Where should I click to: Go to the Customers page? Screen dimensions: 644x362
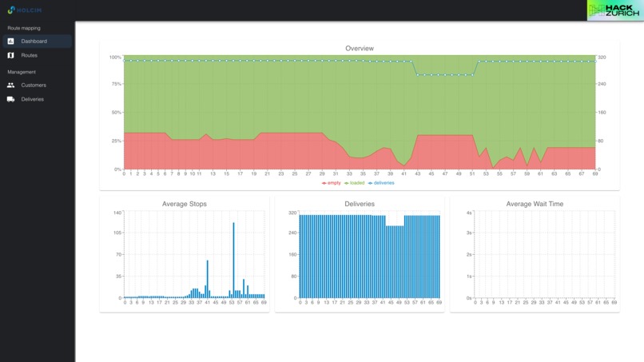[x=38, y=85]
